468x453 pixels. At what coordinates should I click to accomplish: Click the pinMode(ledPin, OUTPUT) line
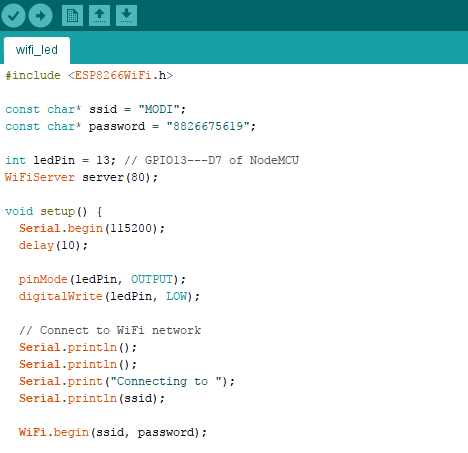click(x=102, y=279)
